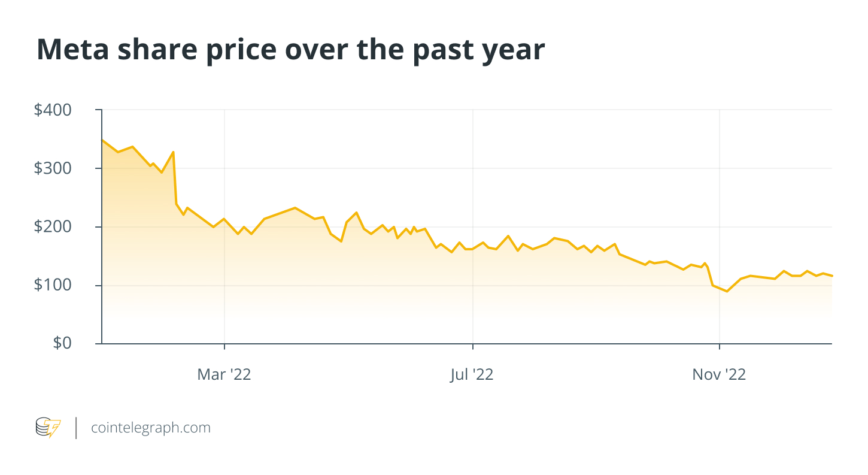Click the price line's leftmost starting point
The height and width of the screenshot is (475, 868).
102,140
